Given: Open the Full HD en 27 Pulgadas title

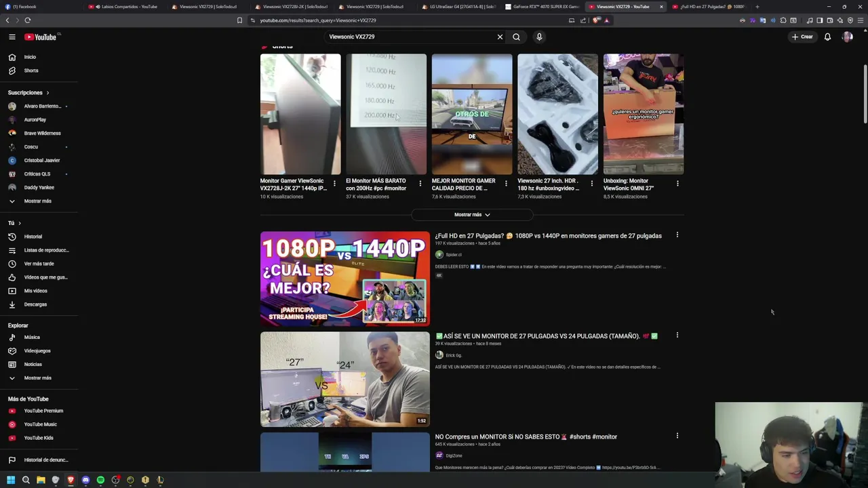Looking at the screenshot, I should point(548,236).
